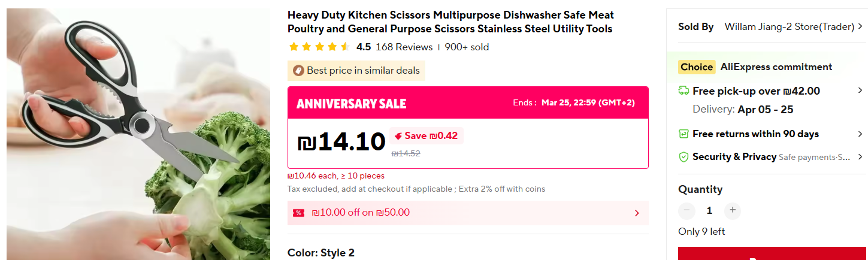Click the security shield icon

click(x=683, y=157)
